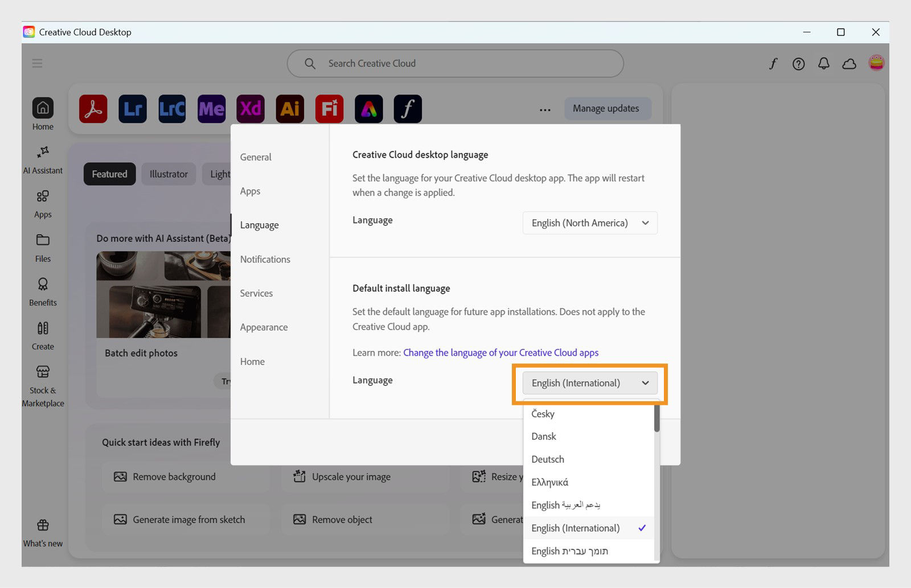Expand Creative Cloud desktop language dropdown
The width and height of the screenshot is (911, 588).
(590, 223)
